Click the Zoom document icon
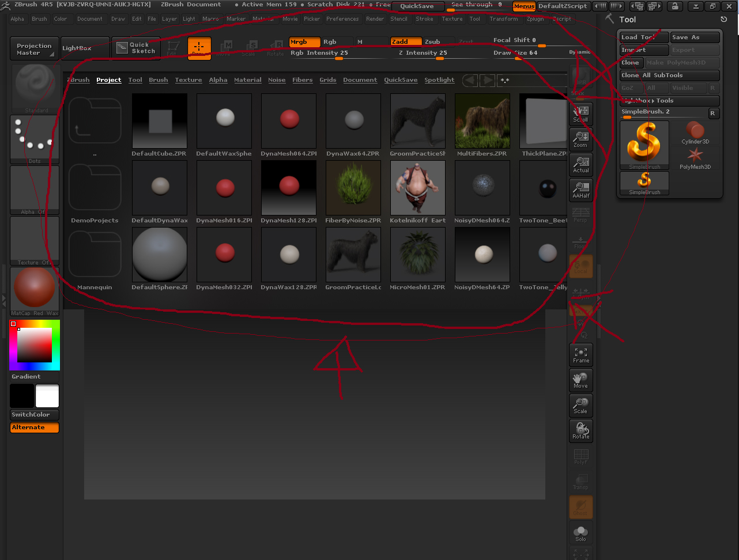 [x=580, y=138]
